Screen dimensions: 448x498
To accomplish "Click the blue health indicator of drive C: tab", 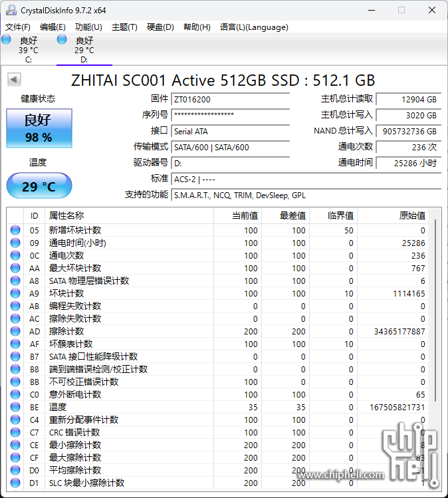I will pos(6,39).
